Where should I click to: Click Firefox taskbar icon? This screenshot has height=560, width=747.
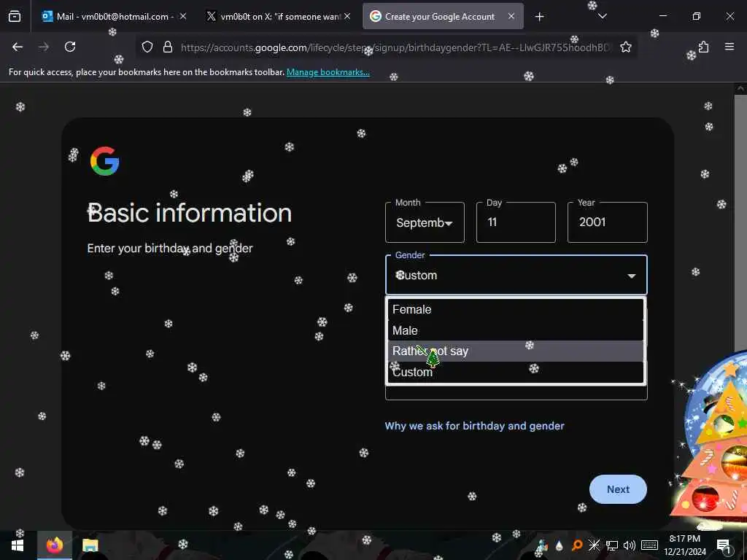(x=55, y=545)
